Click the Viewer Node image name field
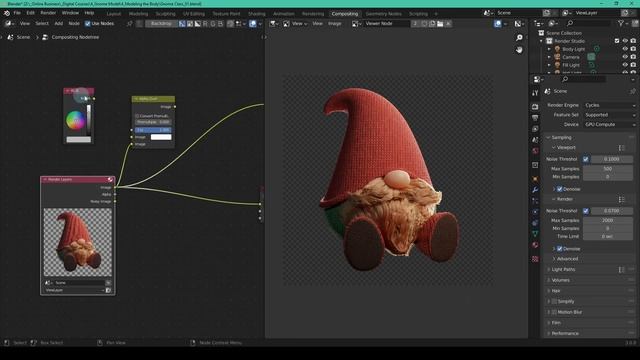The image size is (640, 360). (x=387, y=24)
